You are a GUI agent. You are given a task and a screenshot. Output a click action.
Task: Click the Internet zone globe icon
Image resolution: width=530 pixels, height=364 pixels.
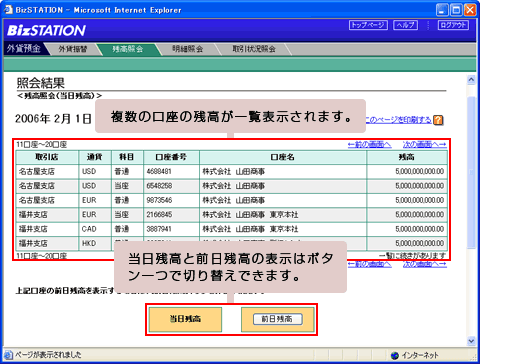394,355
